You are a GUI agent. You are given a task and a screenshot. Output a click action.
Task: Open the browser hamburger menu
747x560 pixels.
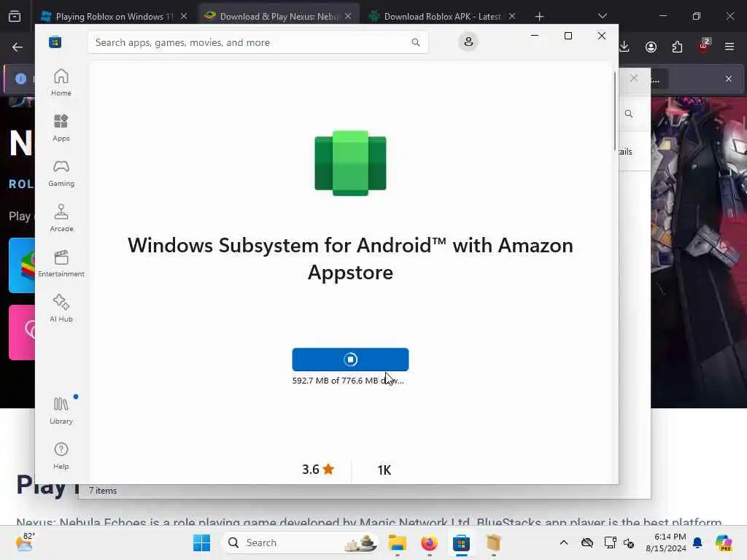729,47
